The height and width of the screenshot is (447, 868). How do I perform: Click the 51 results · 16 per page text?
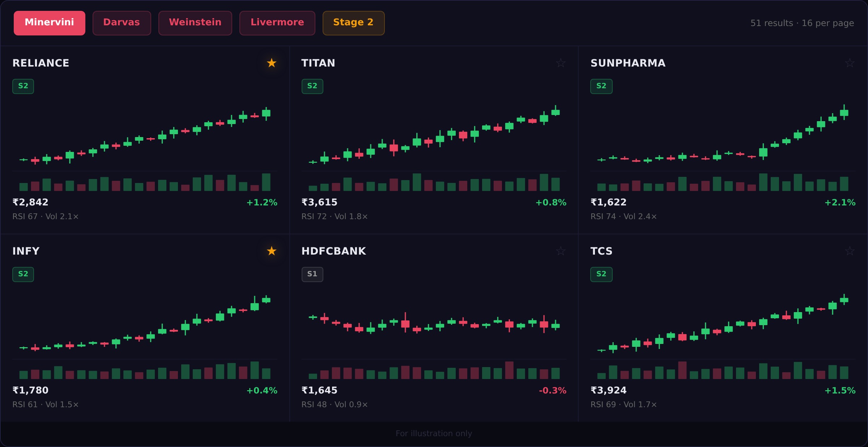point(802,23)
